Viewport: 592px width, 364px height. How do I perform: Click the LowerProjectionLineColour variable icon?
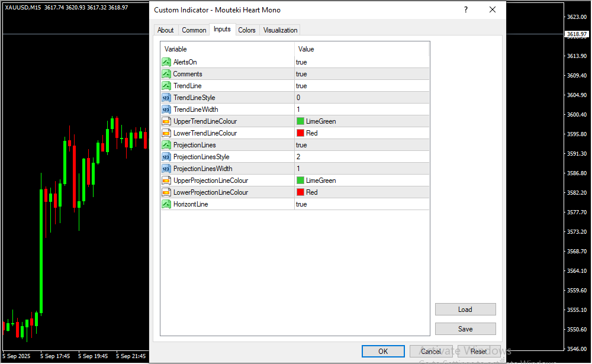click(x=166, y=192)
